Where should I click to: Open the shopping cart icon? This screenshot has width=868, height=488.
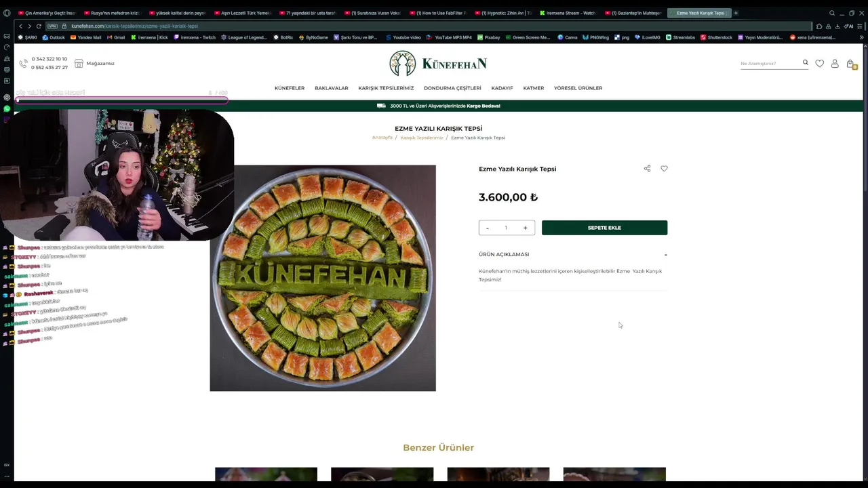(850, 64)
